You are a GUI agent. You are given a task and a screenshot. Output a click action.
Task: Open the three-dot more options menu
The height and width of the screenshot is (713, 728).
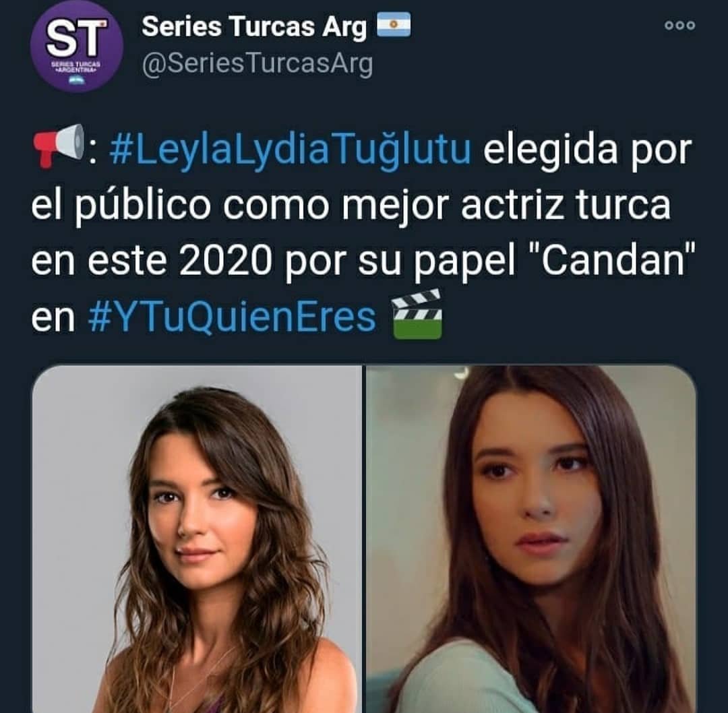679,25
